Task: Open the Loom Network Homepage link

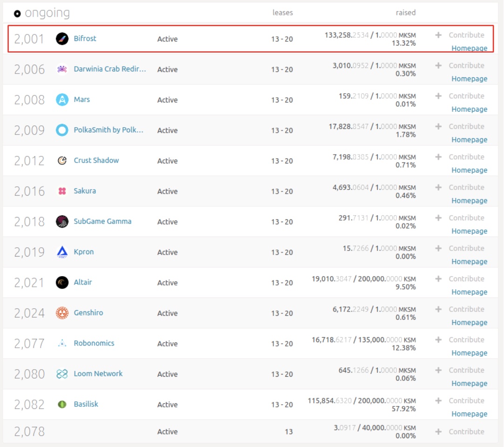Action: (x=469, y=383)
